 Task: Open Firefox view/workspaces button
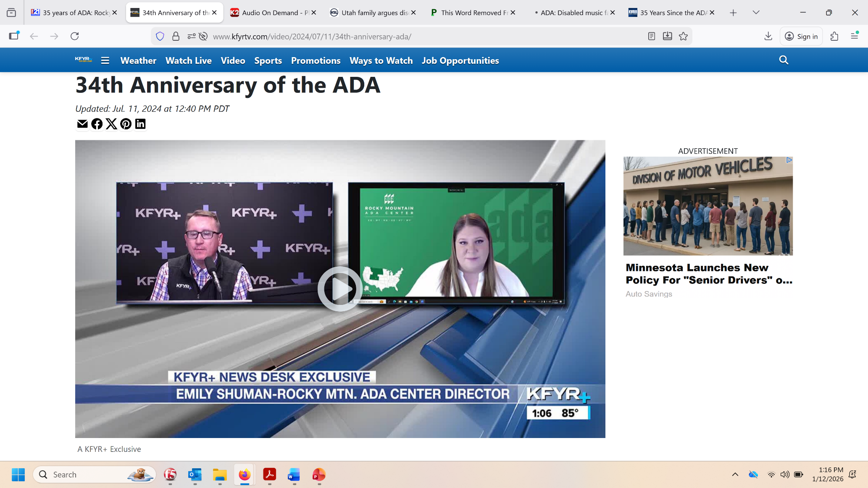[11, 13]
